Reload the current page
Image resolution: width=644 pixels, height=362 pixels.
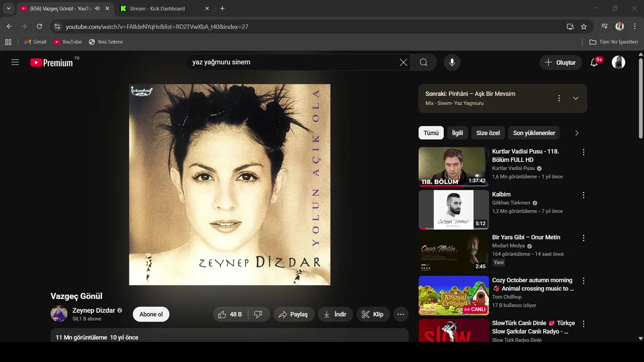[x=39, y=26]
